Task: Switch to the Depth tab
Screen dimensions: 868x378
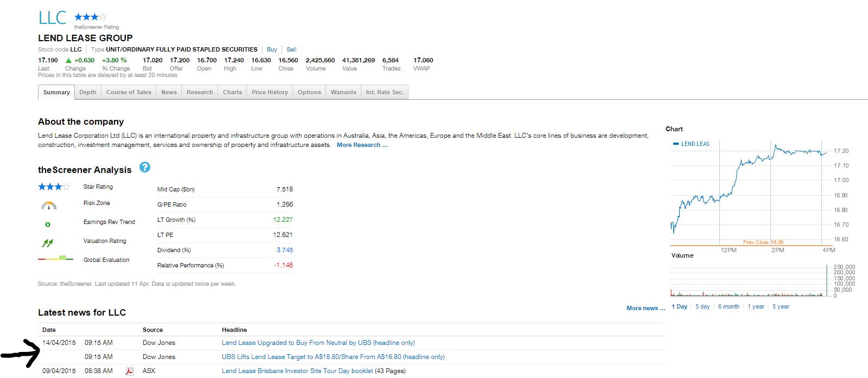Action: pos(88,92)
